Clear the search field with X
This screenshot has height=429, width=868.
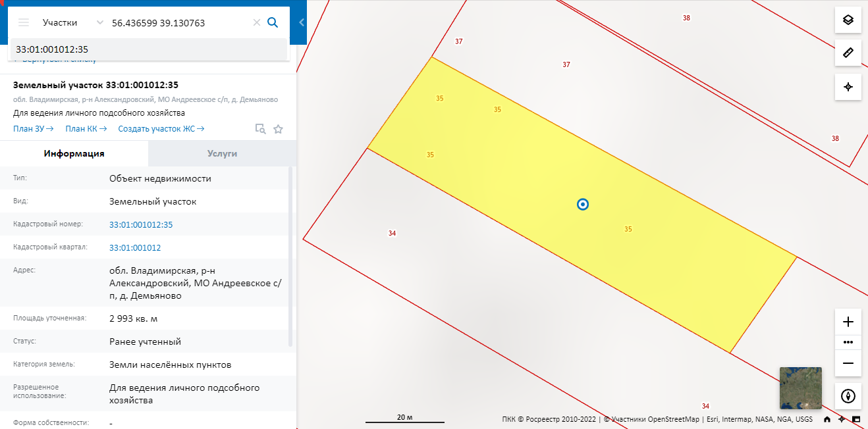[x=257, y=22]
